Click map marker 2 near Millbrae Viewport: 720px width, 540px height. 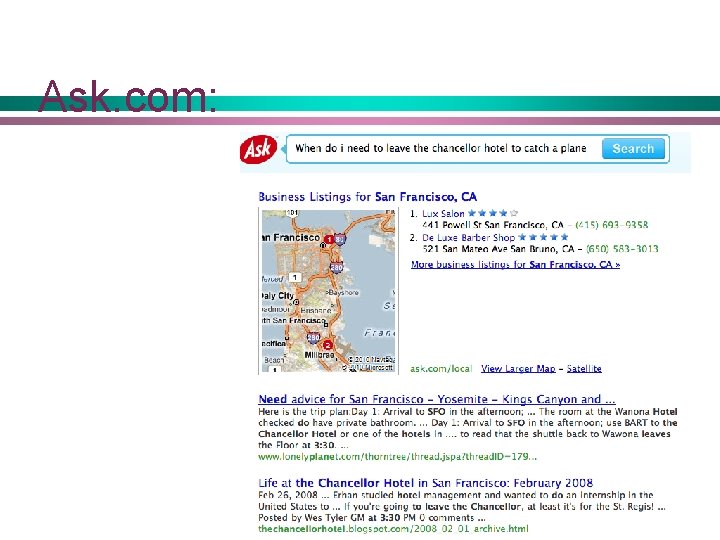(327, 345)
